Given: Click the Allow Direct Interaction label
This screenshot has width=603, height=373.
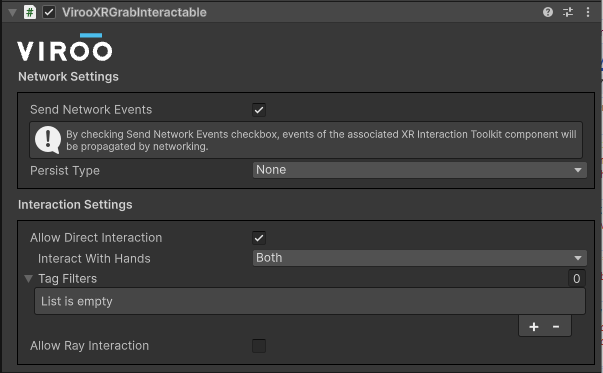Looking at the screenshot, I should pos(96,238).
